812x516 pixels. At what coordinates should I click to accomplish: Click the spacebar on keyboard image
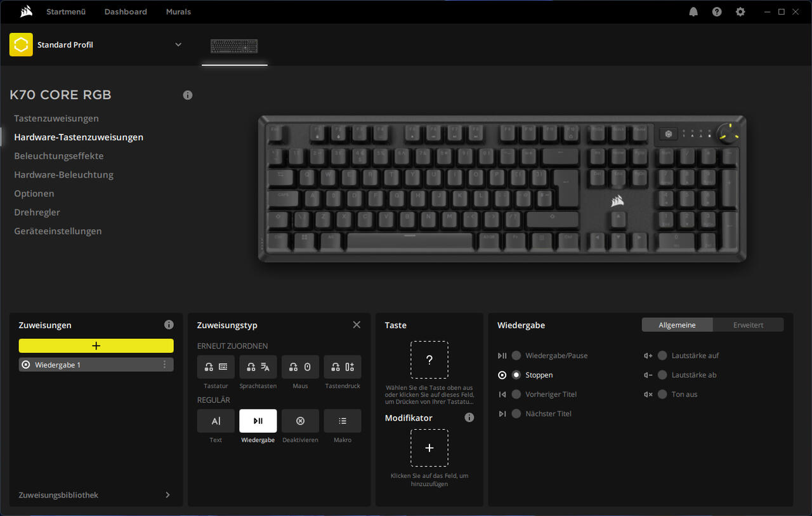(410, 241)
